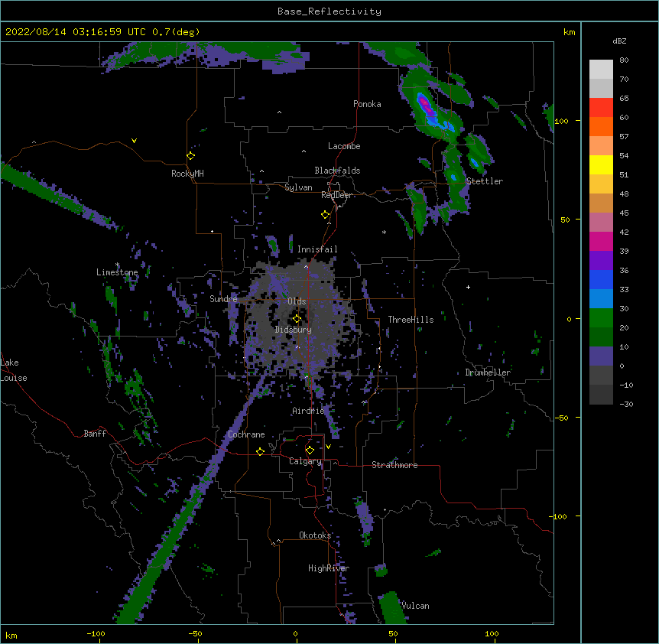Click the yellow diamond marker south of RedDeer

(325, 215)
